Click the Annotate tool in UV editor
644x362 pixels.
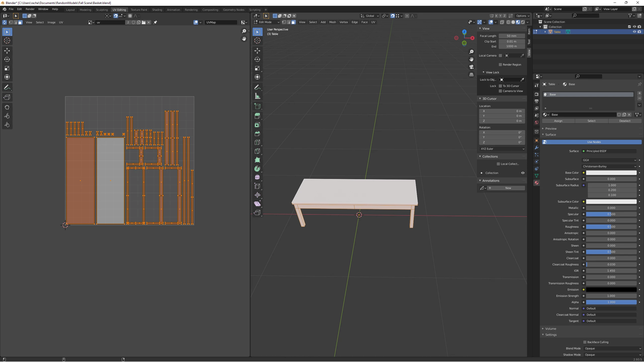click(x=7, y=87)
